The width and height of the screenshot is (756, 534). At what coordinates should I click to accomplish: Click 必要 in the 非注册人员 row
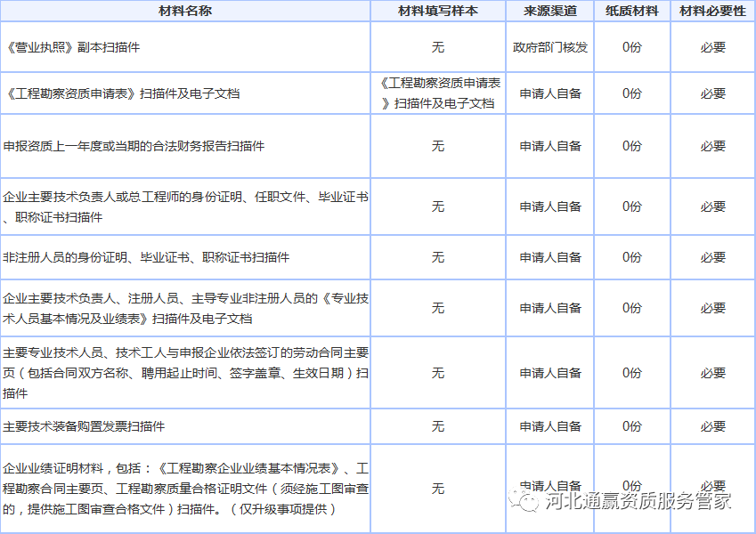click(712, 257)
